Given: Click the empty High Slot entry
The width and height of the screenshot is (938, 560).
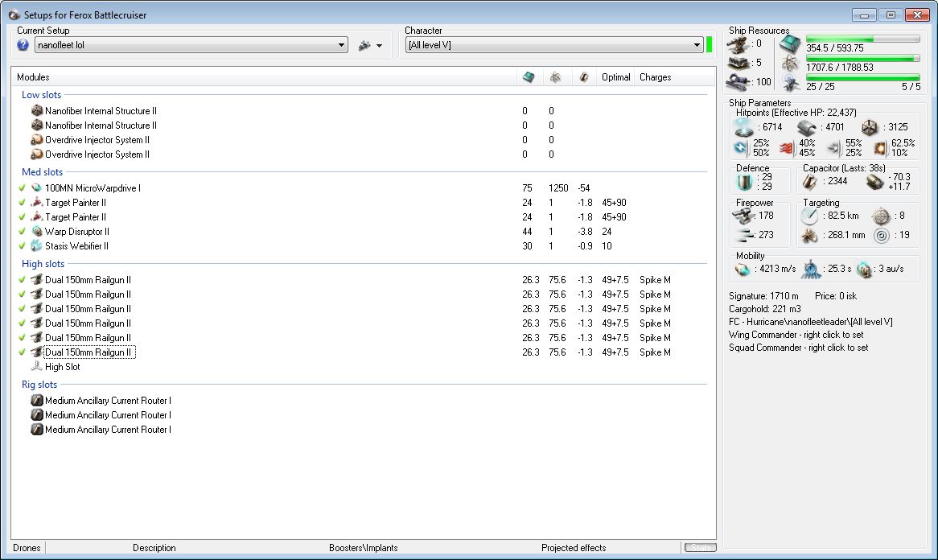Looking at the screenshot, I should point(62,367).
